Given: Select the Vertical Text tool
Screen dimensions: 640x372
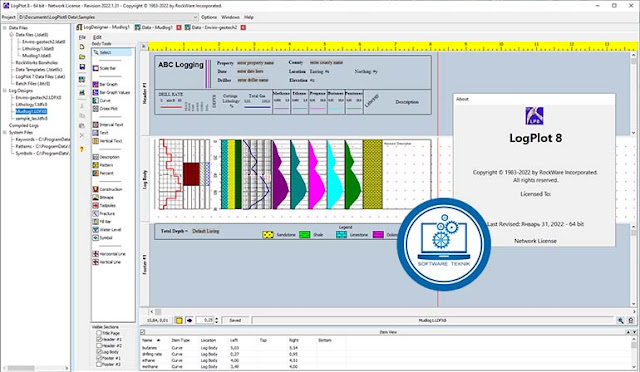Looking at the screenshot, I should click(x=107, y=141).
